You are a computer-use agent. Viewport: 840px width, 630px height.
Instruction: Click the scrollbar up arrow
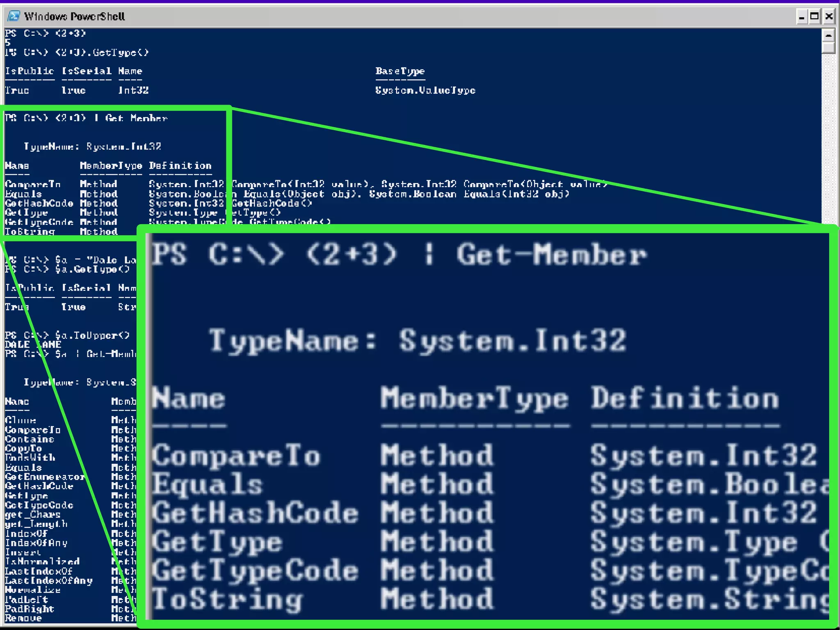tap(828, 35)
